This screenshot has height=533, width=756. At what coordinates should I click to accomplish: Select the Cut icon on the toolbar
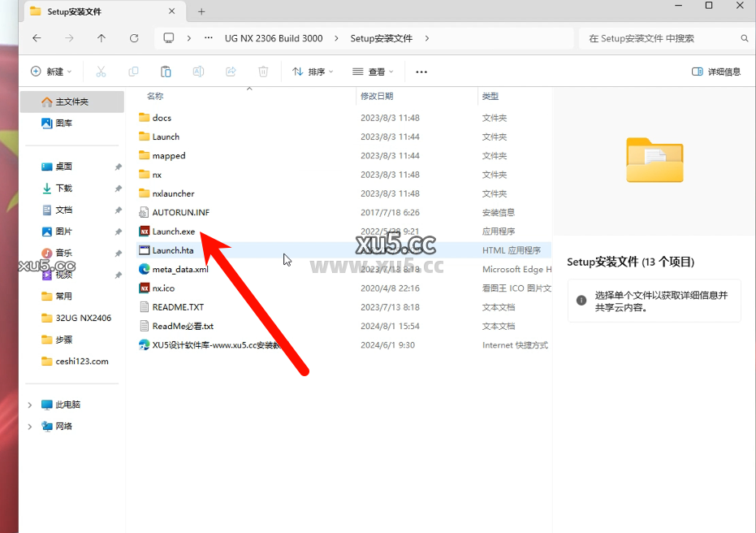tap(101, 71)
